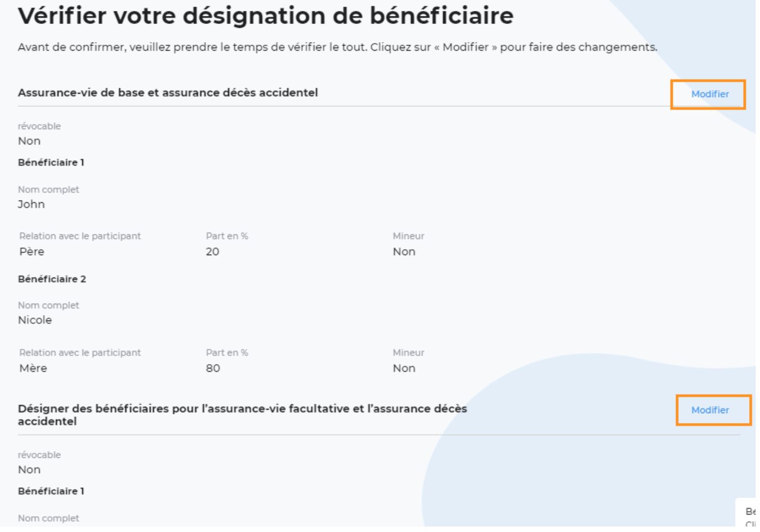Screen dimensions: 760x532
Task: Select the beneficiary name John
Action: pos(31,205)
